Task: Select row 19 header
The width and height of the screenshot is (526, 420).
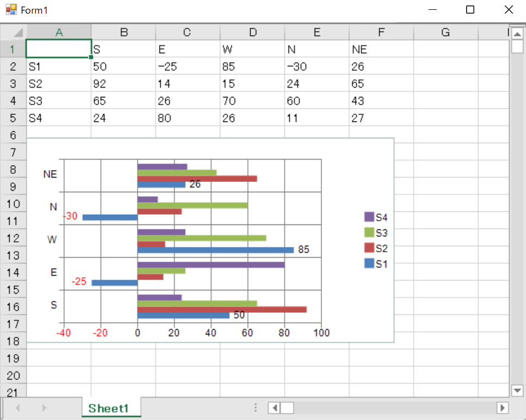Action: [x=13, y=358]
